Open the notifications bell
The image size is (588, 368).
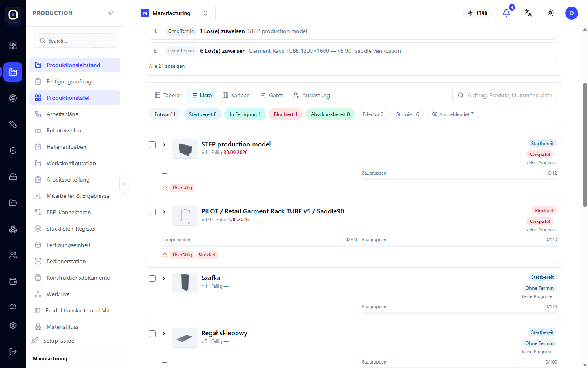click(x=506, y=13)
